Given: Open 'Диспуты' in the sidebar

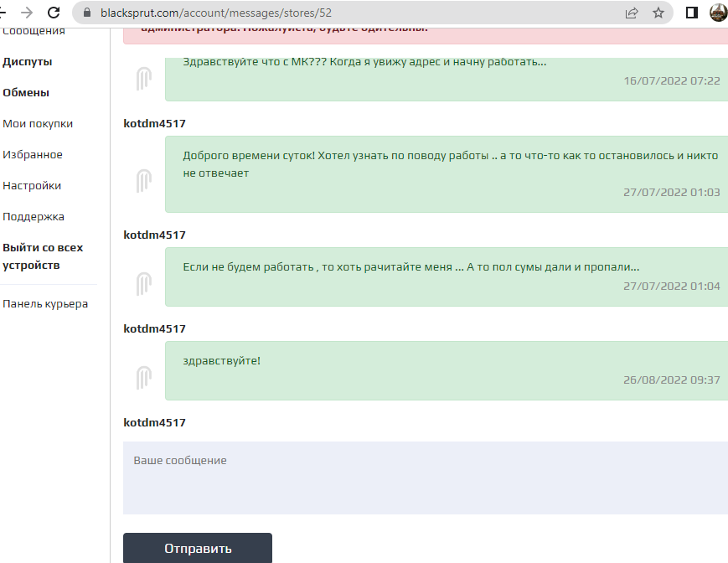Looking at the screenshot, I should tap(28, 62).
